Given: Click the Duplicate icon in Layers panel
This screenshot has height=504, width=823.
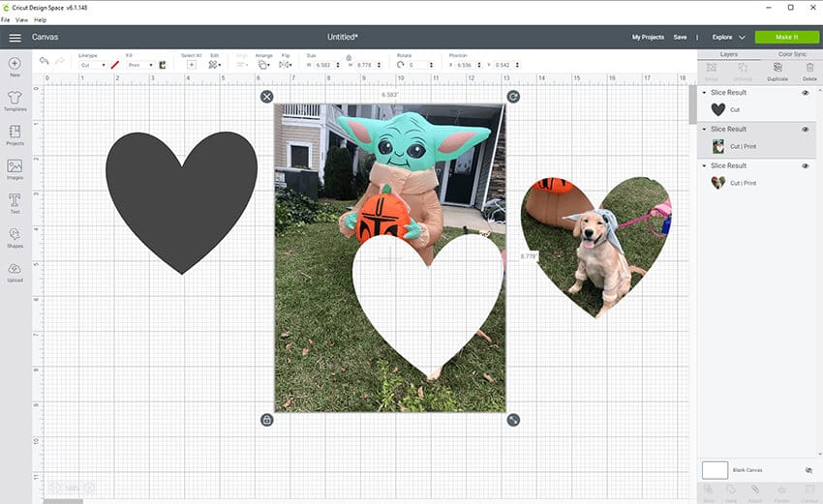Looking at the screenshot, I should click(777, 68).
